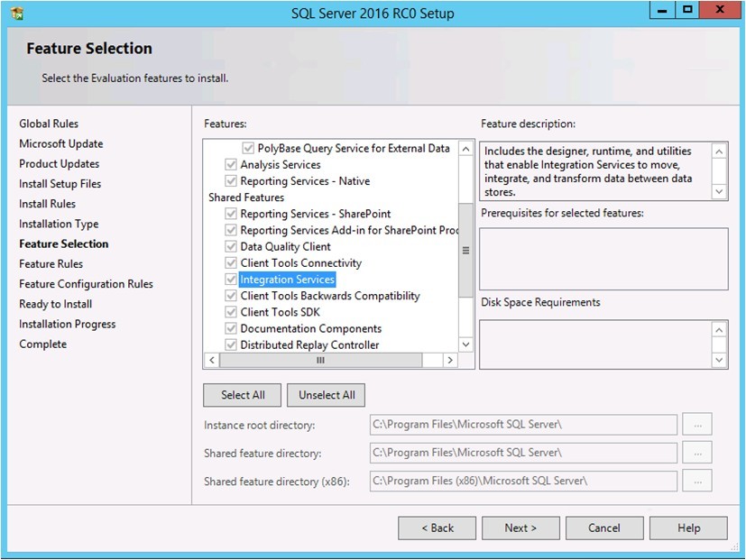Select Microsoft Update step in sidebar
This screenshot has width=746, height=560.
[61, 143]
